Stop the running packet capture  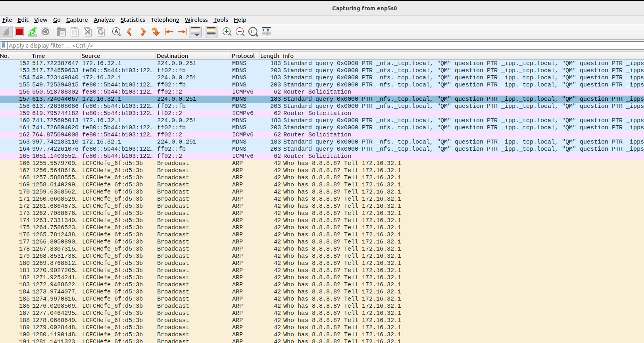click(19, 32)
